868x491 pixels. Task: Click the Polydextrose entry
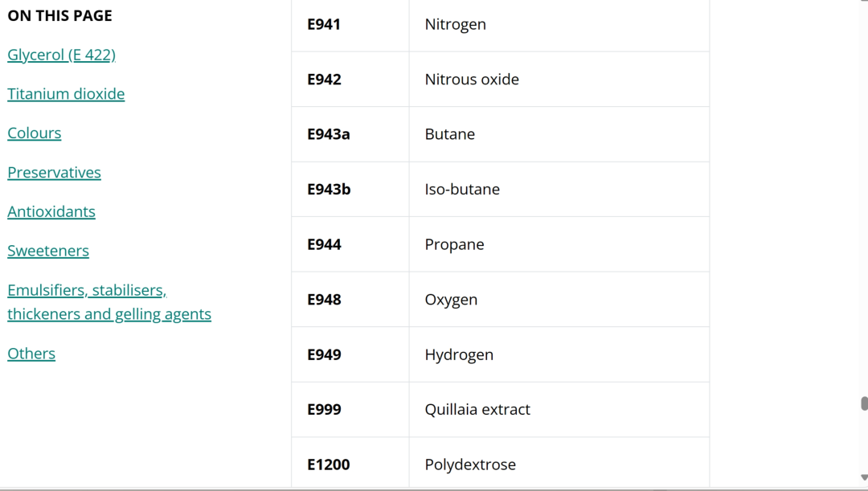(470, 464)
